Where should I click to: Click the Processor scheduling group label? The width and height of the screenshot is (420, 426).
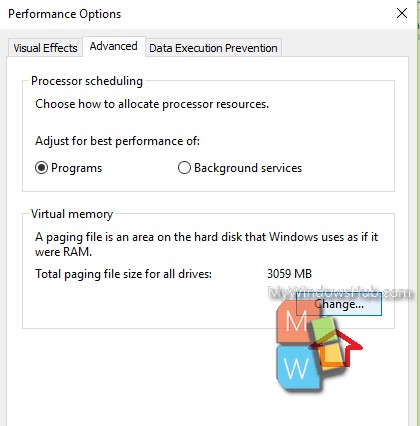(x=87, y=81)
